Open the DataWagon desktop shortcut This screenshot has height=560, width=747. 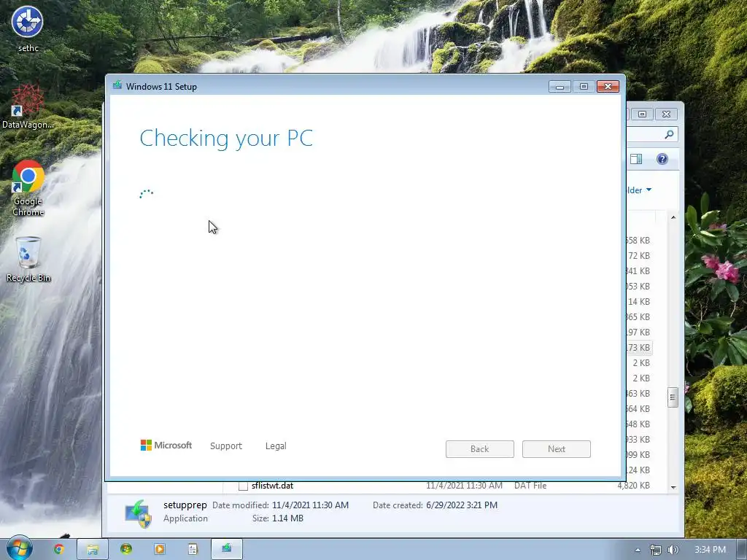pos(28,106)
